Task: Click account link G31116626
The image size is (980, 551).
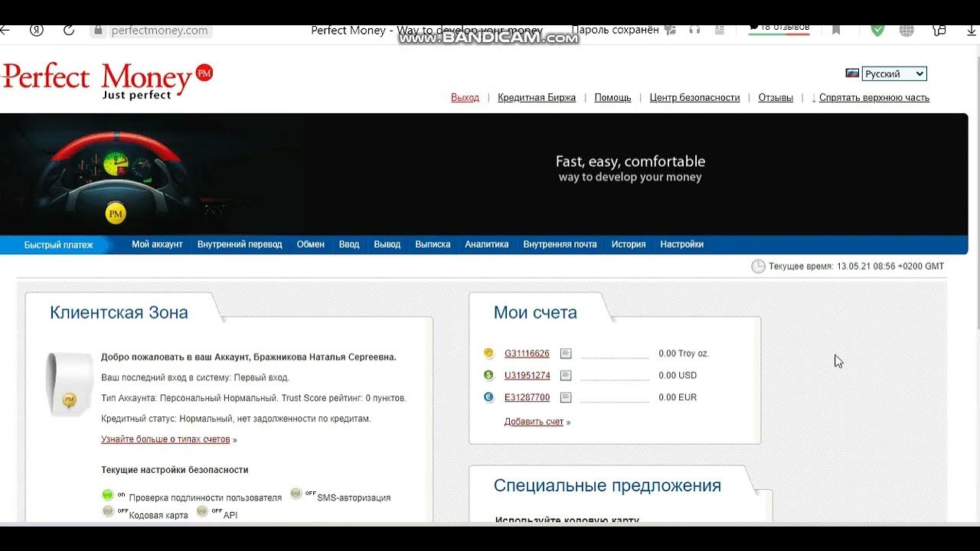Action: point(527,354)
